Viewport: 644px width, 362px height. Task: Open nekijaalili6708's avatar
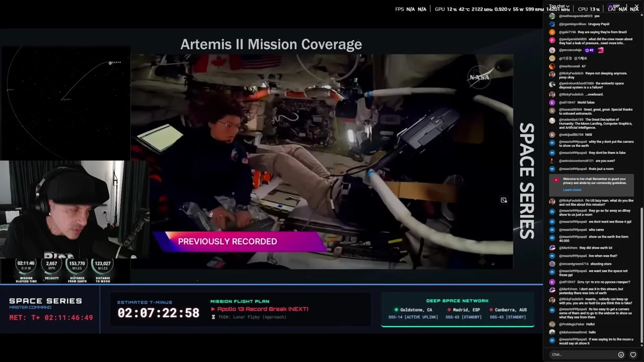[x=552, y=135]
